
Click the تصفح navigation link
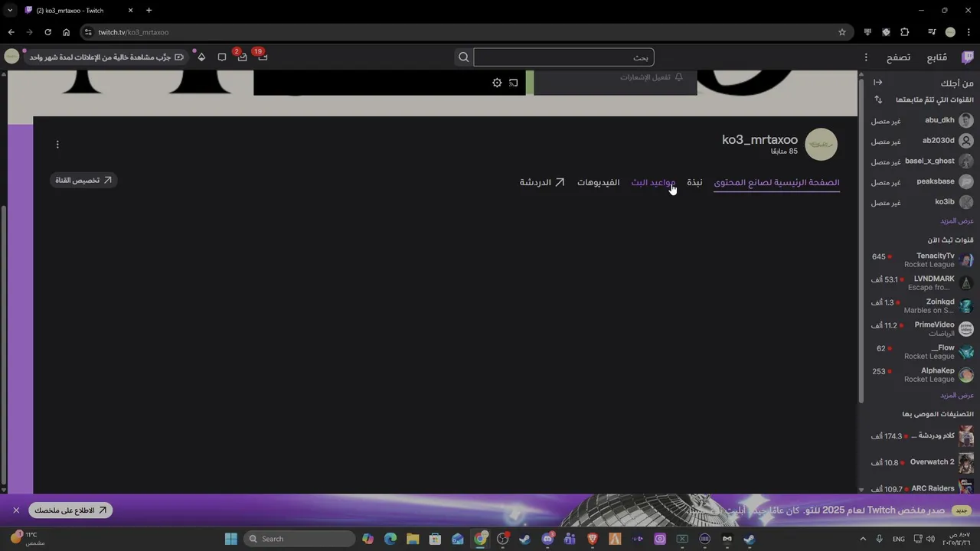(898, 57)
